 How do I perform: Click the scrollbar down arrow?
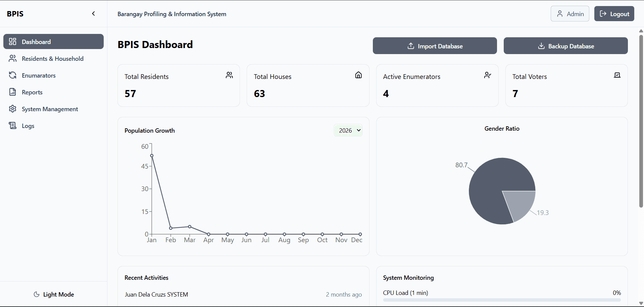641,303
